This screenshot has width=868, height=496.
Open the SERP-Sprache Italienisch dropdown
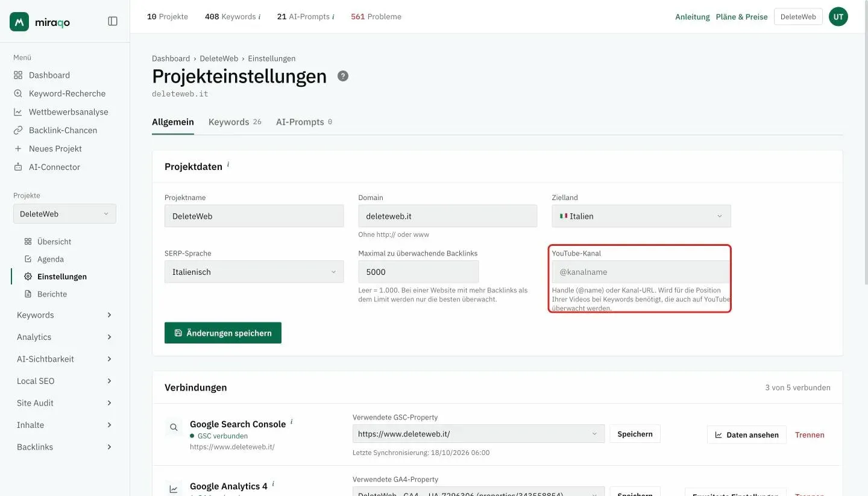click(x=254, y=272)
